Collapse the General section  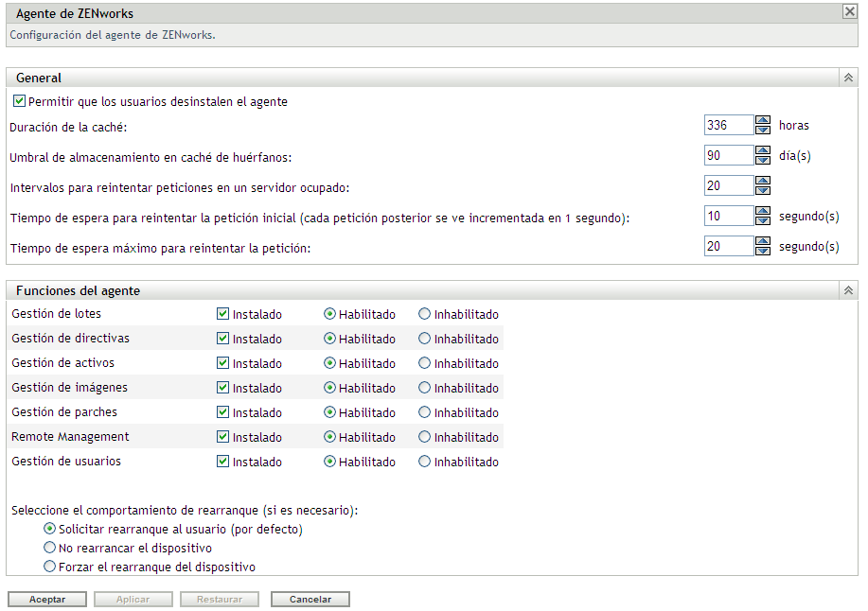tap(848, 78)
